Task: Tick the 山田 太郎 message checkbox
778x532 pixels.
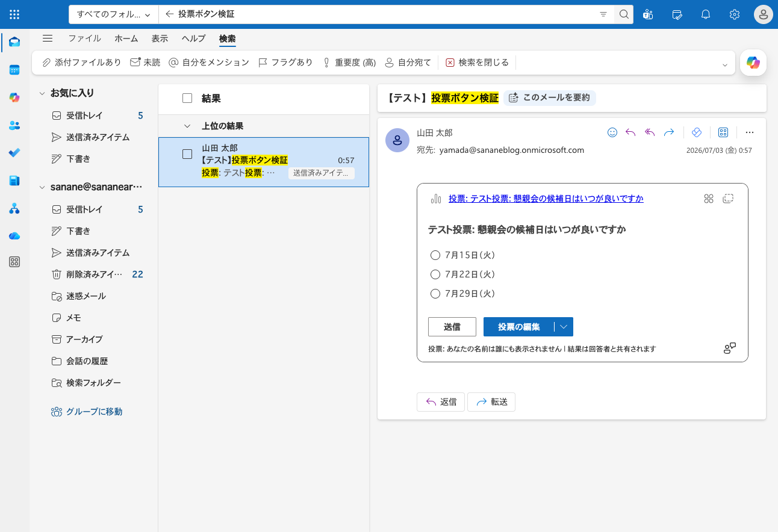Action: click(x=187, y=155)
